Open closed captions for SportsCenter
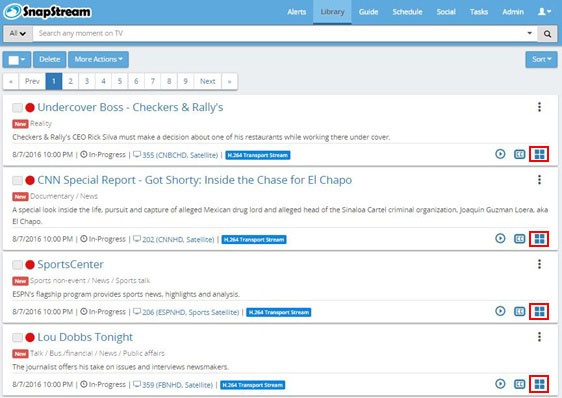The image size is (562, 398). tap(519, 311)
